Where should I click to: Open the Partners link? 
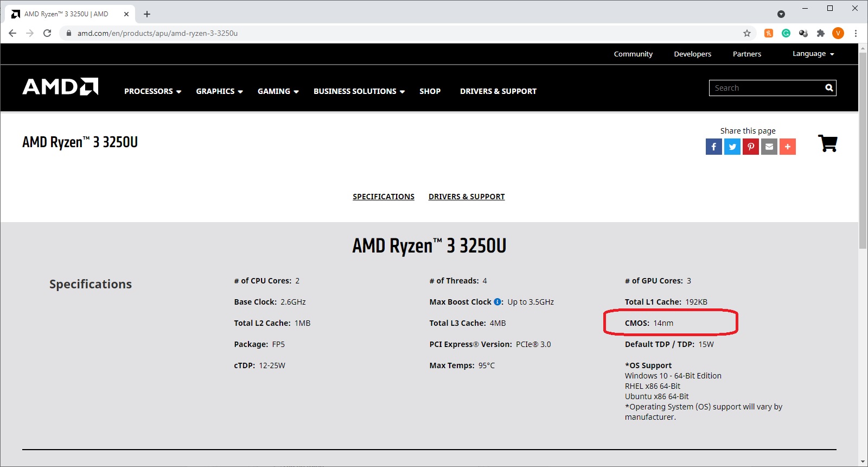[x=747, y=54]
